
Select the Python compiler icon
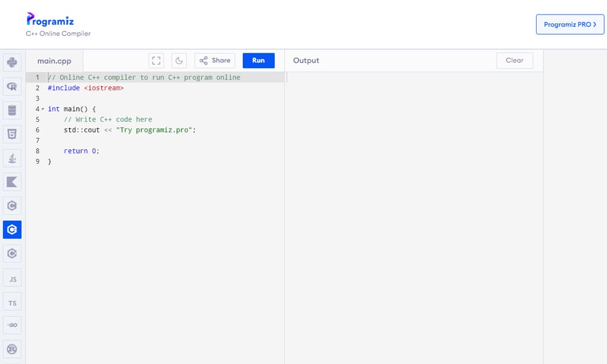coord(12,62)
